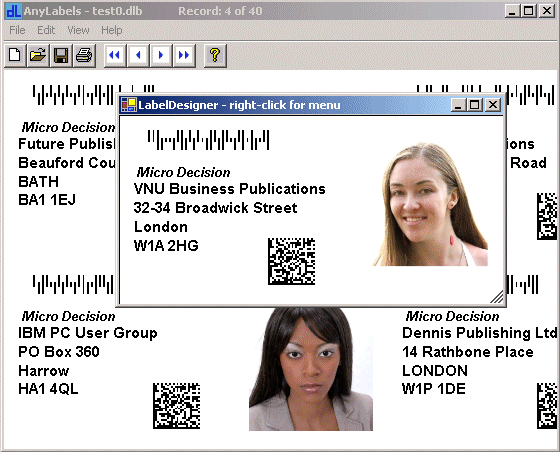Image resolution: width=560 pixels, height=452 pixels.
Task: Click the LabelDesigner window icon
Action: pos(129,105)
